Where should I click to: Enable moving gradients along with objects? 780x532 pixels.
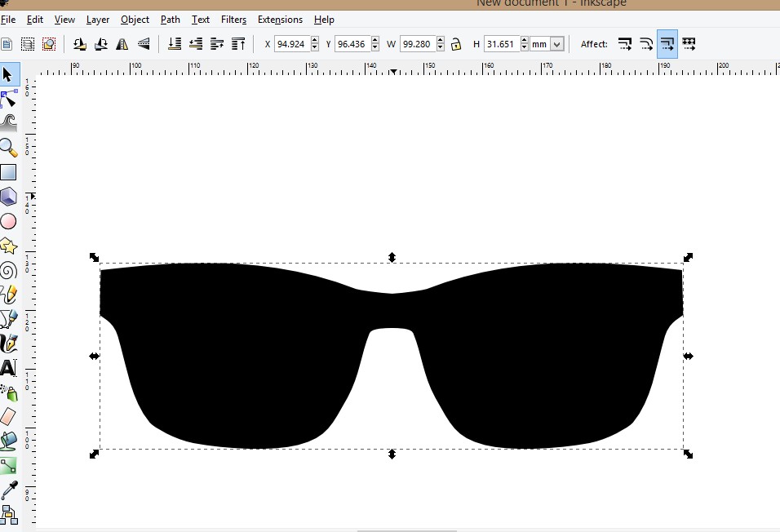tap(667, 43)
